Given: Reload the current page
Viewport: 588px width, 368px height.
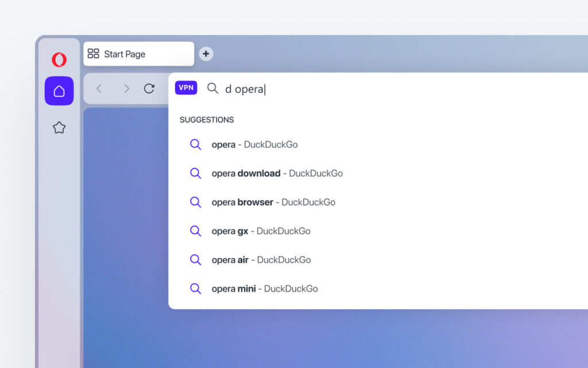Looking at the screenshot, I should point(149,88).
